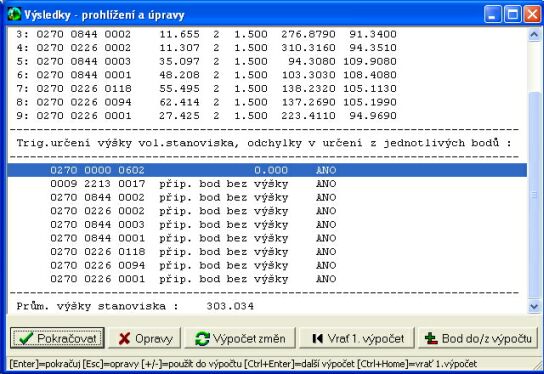Minimize the Výsledky window
Viewport: 544px width, 374px height.
pos(492,14)
